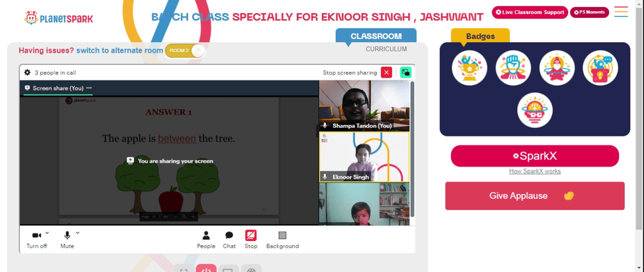Viewport: 644px width, 272px height.
Task: Click the participants list scrollbar
Action: tap(412, 149)
